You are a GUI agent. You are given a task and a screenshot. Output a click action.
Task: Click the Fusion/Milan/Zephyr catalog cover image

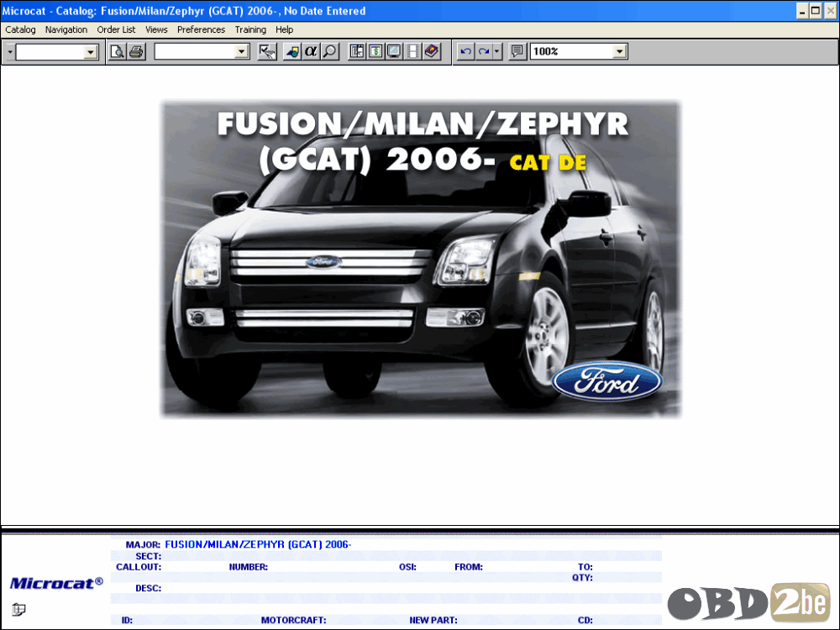tap(421, 259)
